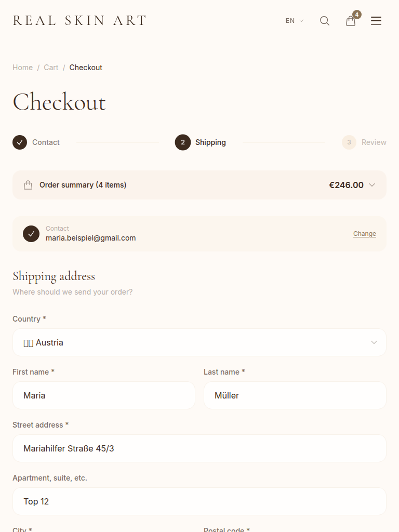This screenshot has width=399, height=532.
Task: Click the bag icon in order summary
Action: (28, 185)
